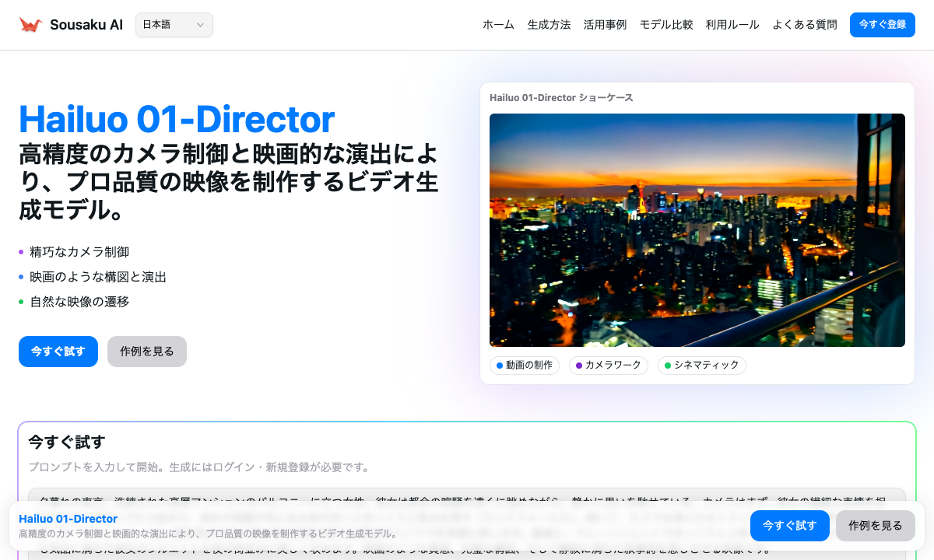The width and height of the screenshot is (934, 560).
Task: Go to the ホーム nav item
Action: coord(498,25)
